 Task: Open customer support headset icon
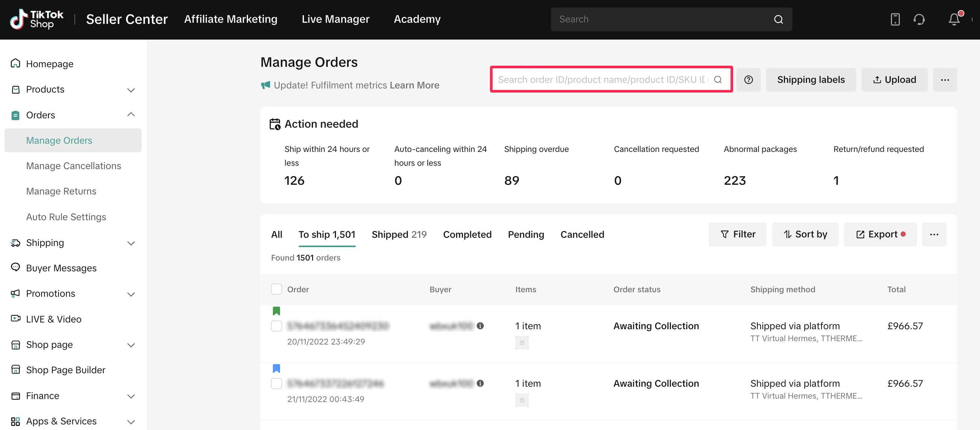pyautogui.click(x=919, y=19)
